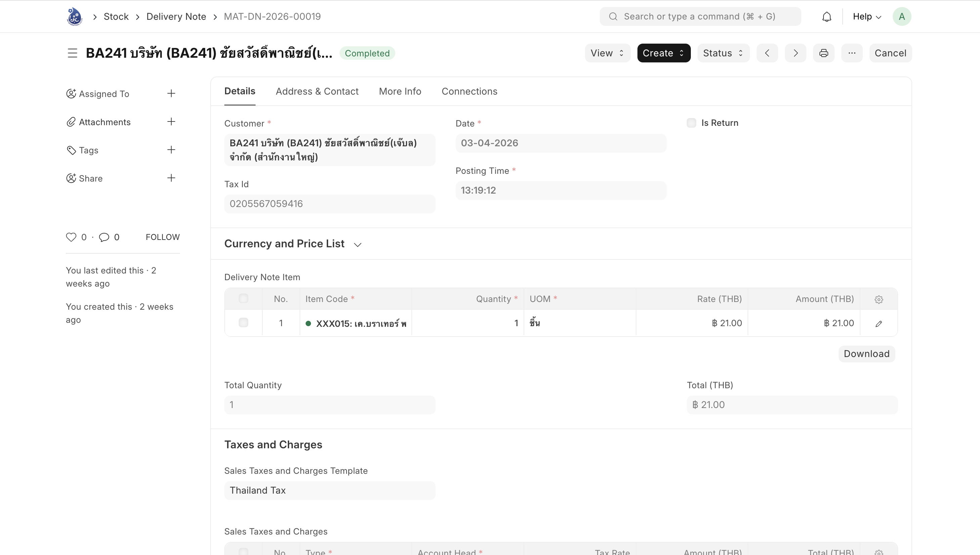
Task: Click the Attachments paperclip icon
Action: tap(71, 122)
